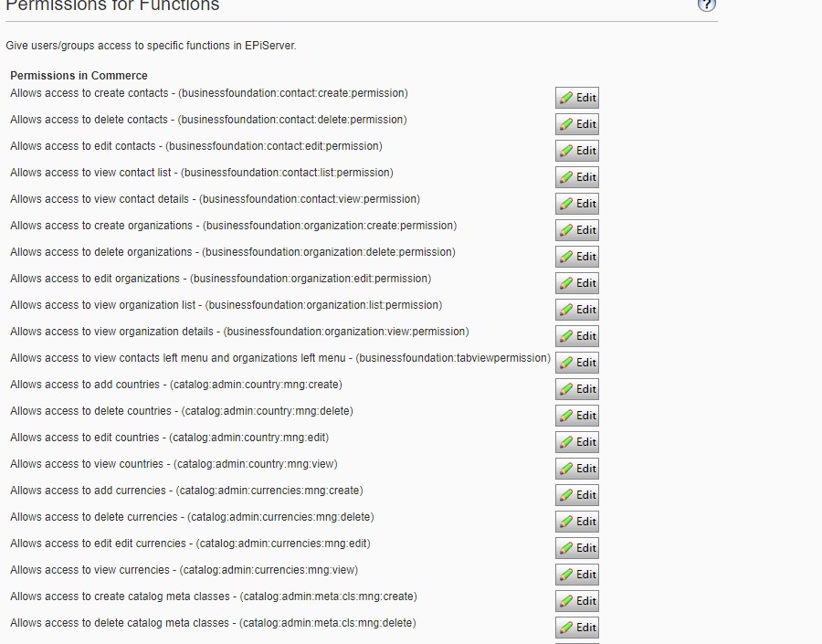
Task: Open the help icon for Permissions for Functions
Action: point(706,5)
